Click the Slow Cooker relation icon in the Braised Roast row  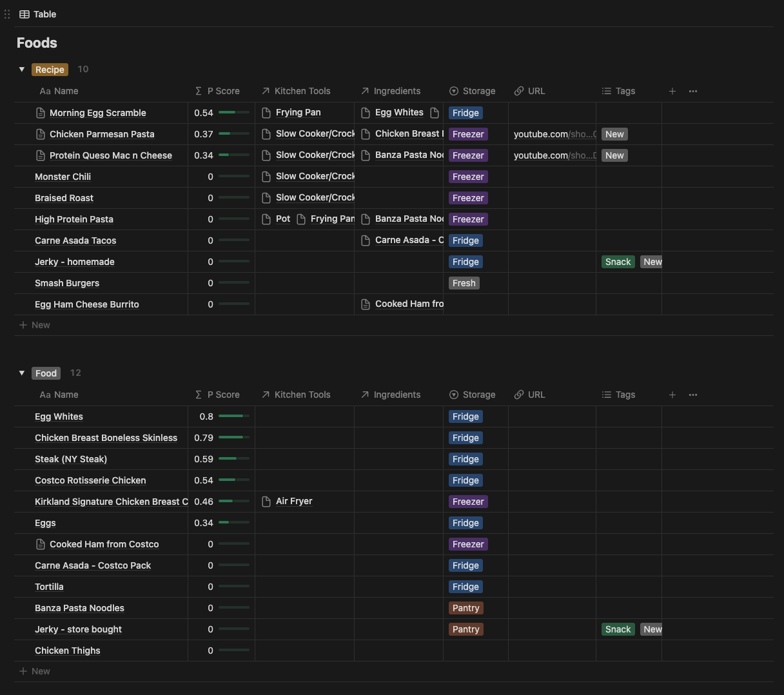tap(266, 198)
